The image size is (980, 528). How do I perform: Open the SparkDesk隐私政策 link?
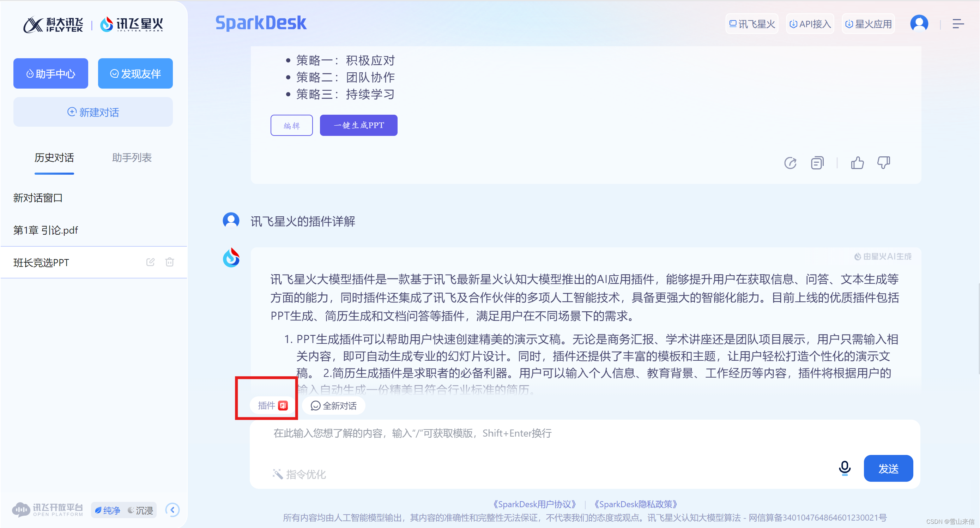point(636,504)
